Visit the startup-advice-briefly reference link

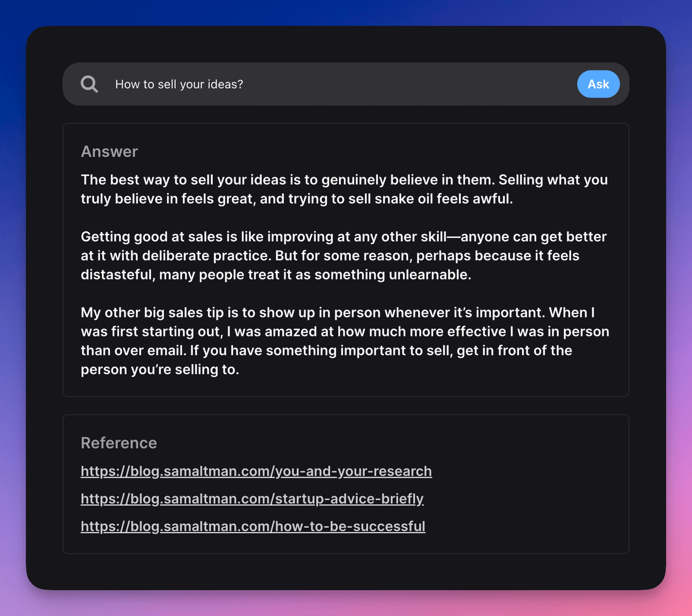coord(252,499)
